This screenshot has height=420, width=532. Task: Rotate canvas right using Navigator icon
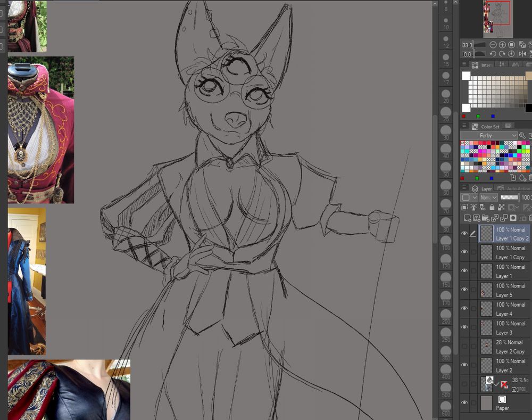[x=502, y=54]
